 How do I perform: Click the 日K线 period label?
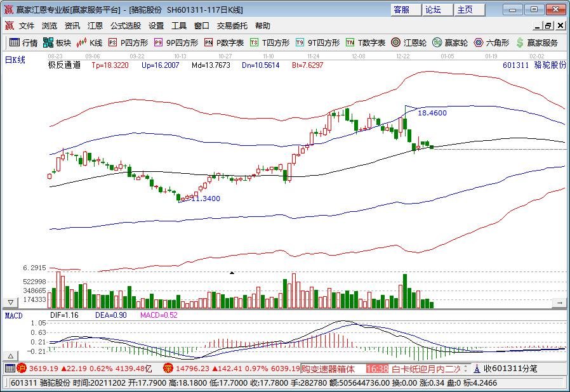(15, 60)
